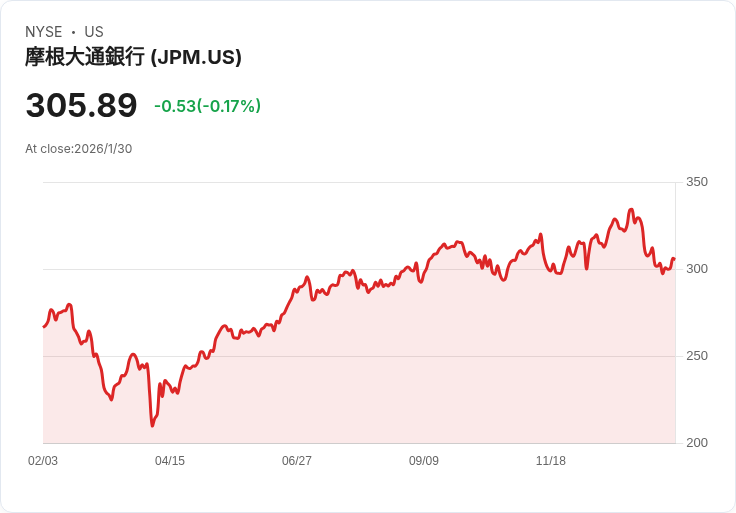This screenshot has height=513, width=736.
Task: Click the final data point of price line
Action: point(674,259)
